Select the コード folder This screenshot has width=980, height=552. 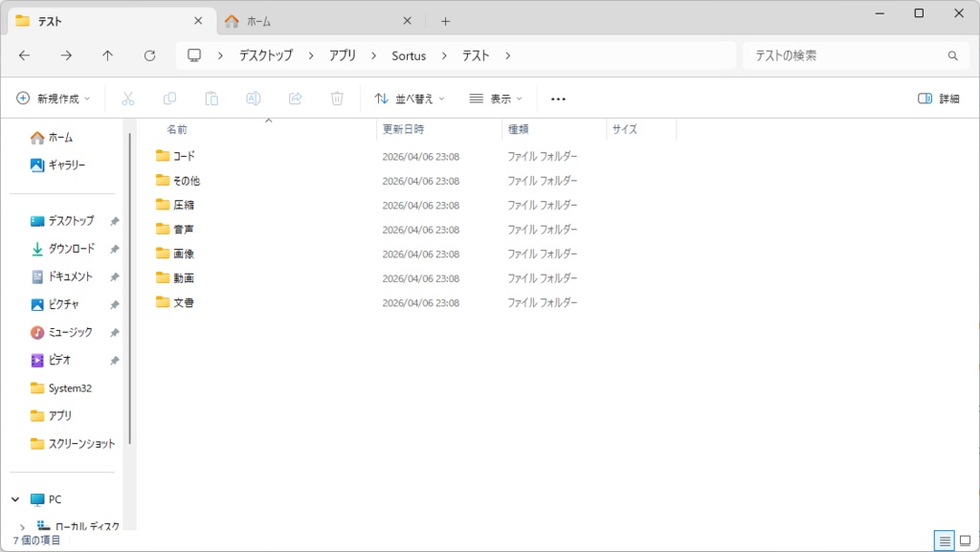[x=175, y=156]
